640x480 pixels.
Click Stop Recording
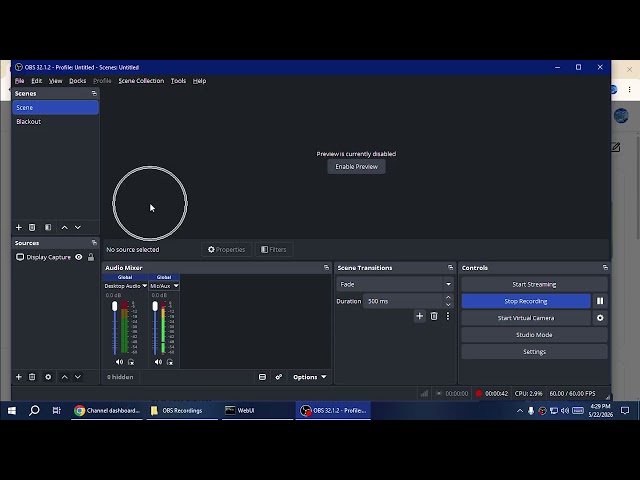526,301
